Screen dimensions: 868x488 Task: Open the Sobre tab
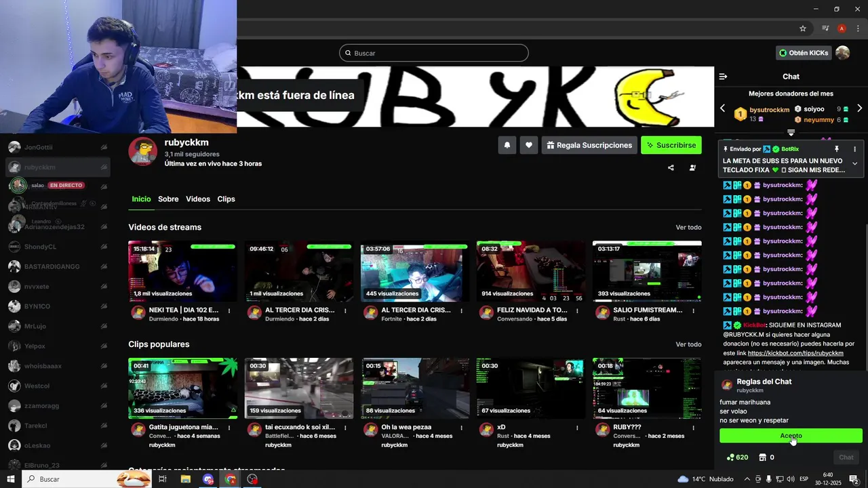pos(168,199)
